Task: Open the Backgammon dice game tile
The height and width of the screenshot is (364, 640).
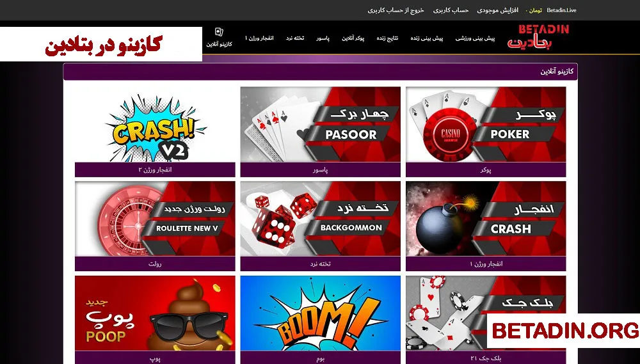Action: 321,219
